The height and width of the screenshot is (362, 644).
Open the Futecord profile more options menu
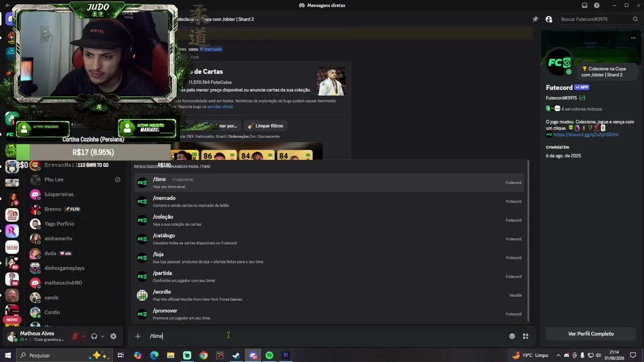pos(633,38)
